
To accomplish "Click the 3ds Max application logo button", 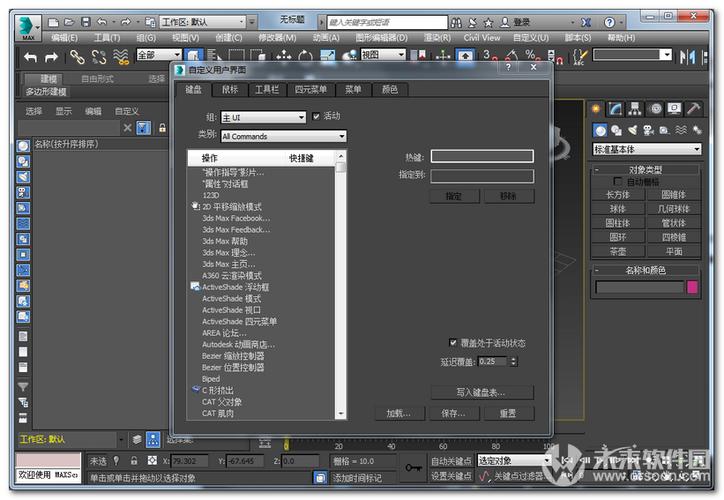I will click(26, 27).
